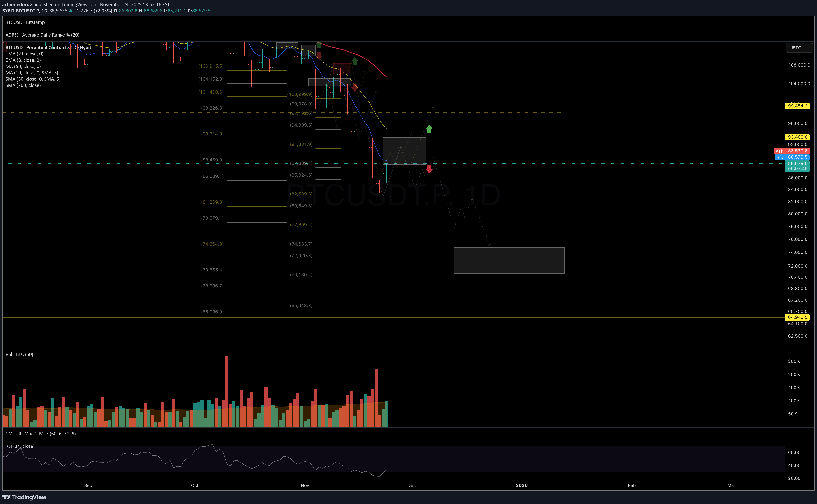Screen dimensions: 817x504
Task: Click the yellow 93,400.0 price label
Action: (797, 137)
